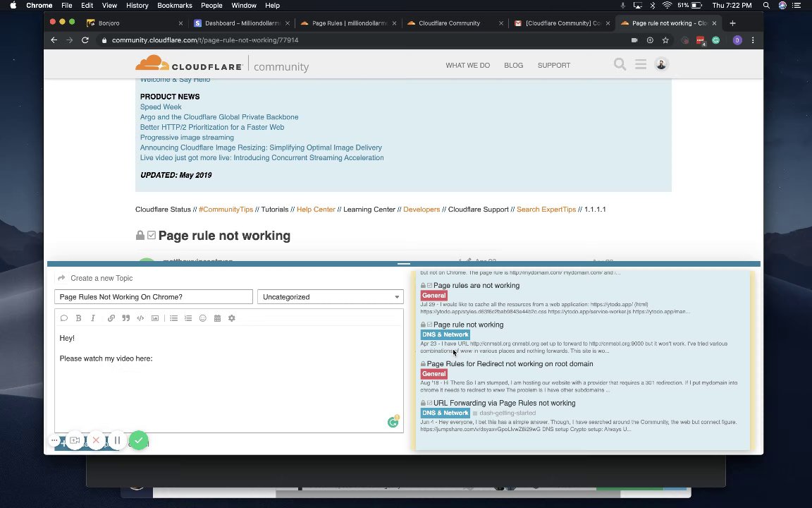Open forum search magnifier
This screenshot has height=508, width=812.
coord(620,64)
